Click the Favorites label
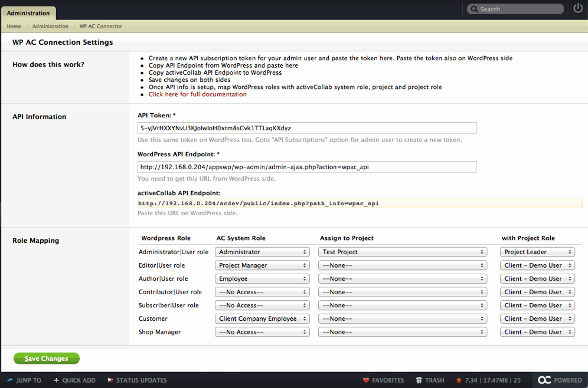The image size is (588, 388). click(x=388, y=380)
